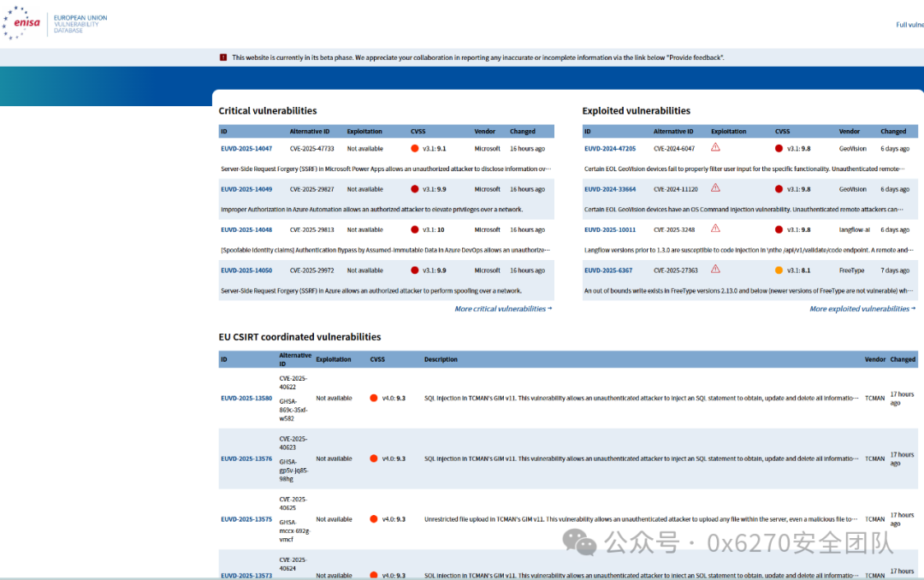Click red CVSS dot for EUVD-2025-14047

[415, 149]
